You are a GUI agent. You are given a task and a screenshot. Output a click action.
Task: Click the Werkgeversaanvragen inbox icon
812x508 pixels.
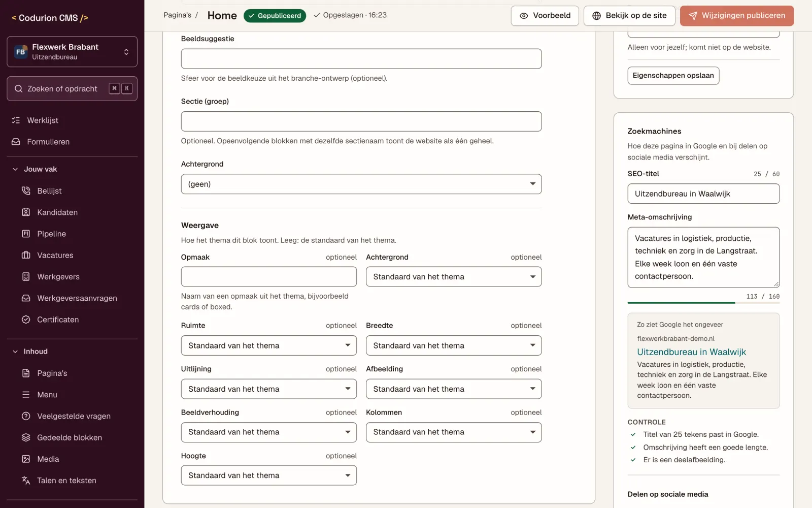(x=26, y=298)
